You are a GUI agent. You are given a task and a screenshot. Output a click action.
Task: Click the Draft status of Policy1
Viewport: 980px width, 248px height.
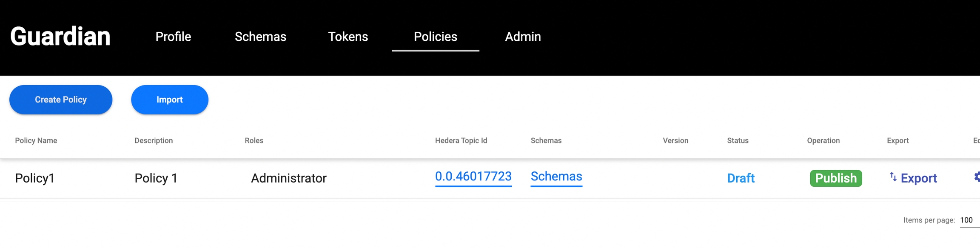[x=741, y=178]
